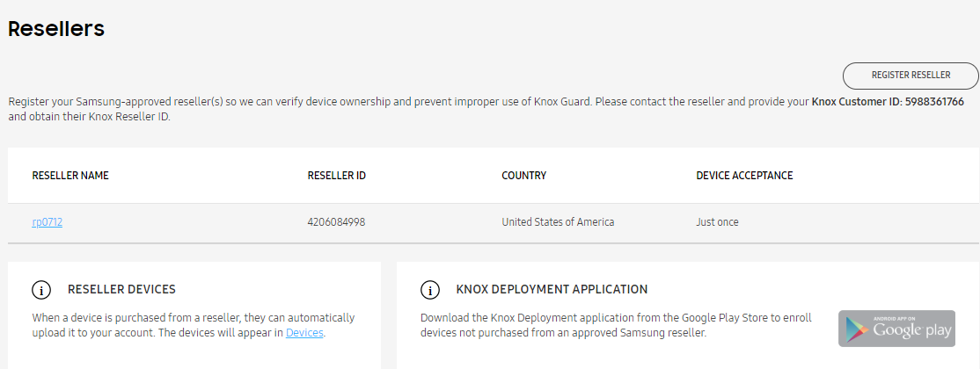The image size is (980, 369).
Task: Select the Device Acceptance column header
Action: 744,176
